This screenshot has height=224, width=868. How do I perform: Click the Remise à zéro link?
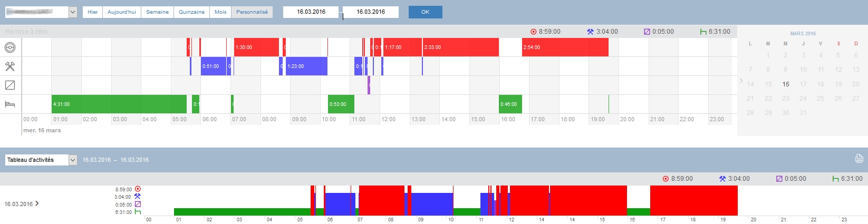click(x=26, y=32)
